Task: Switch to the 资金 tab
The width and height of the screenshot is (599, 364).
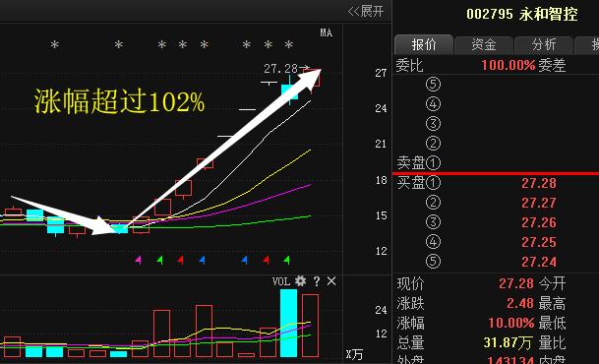Action: pyautogui.click(x=484, y=44)
